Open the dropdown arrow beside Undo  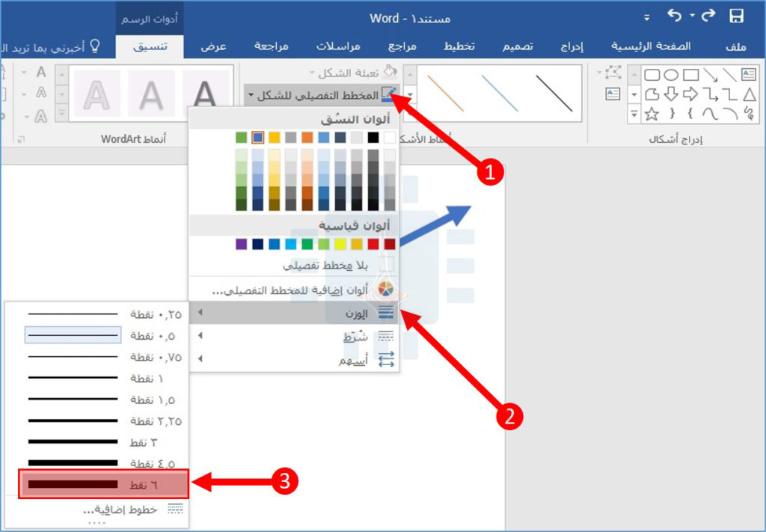pos(692,16)
